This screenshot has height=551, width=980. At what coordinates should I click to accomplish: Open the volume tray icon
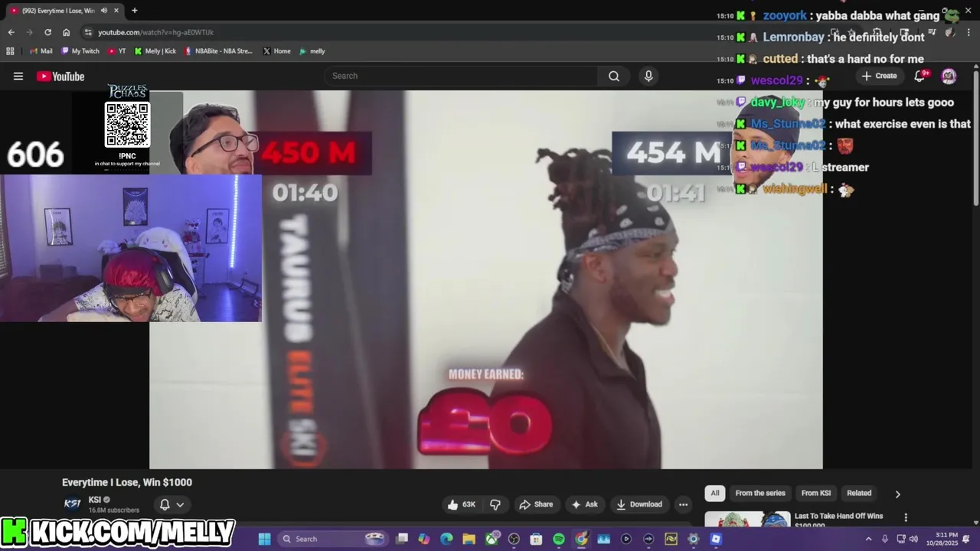(x=913, y=539)
